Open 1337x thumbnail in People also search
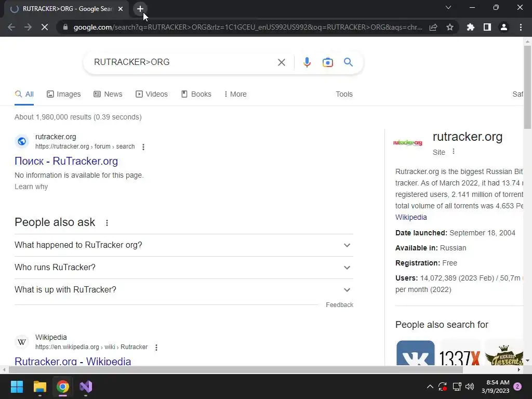The width and height of the screenshot is (532, 399). click(x=459, y=353)
